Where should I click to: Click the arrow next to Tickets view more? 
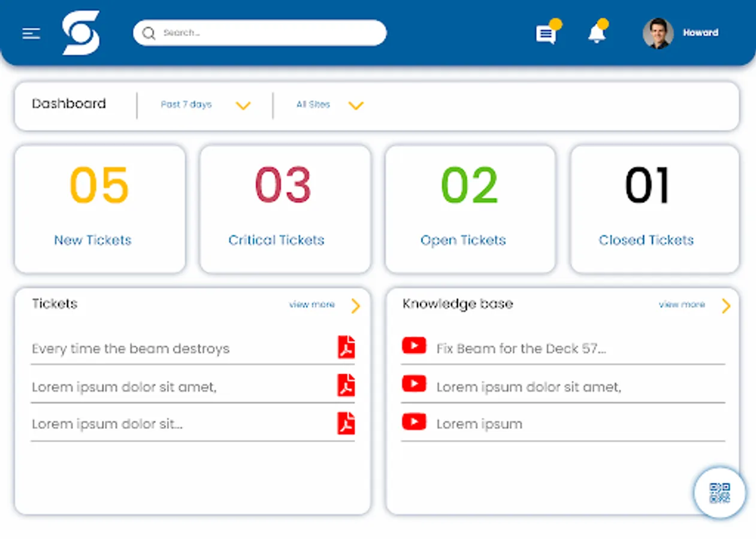point(356,306)
